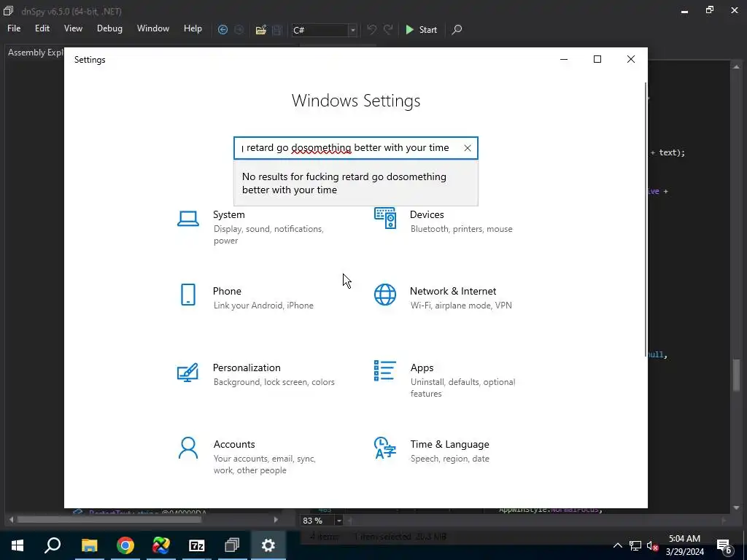
Task: Click the dnSpy navigate backward arrow
Action: coord(222,29)
